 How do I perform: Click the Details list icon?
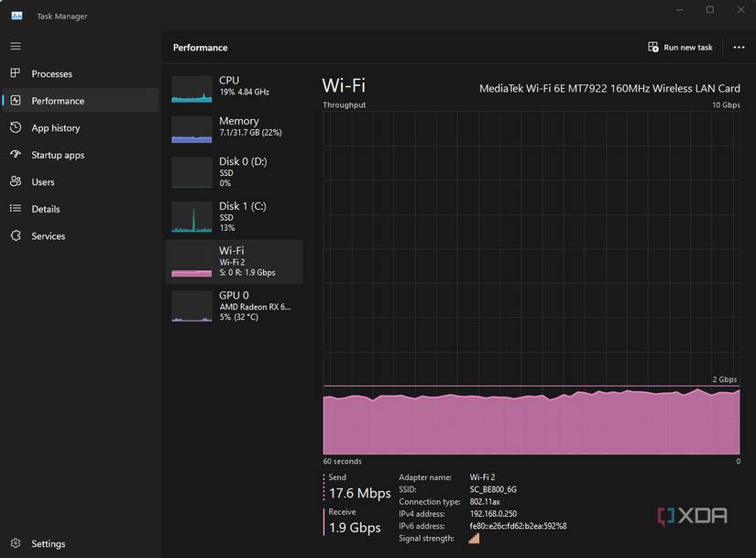tap(16, 208)
